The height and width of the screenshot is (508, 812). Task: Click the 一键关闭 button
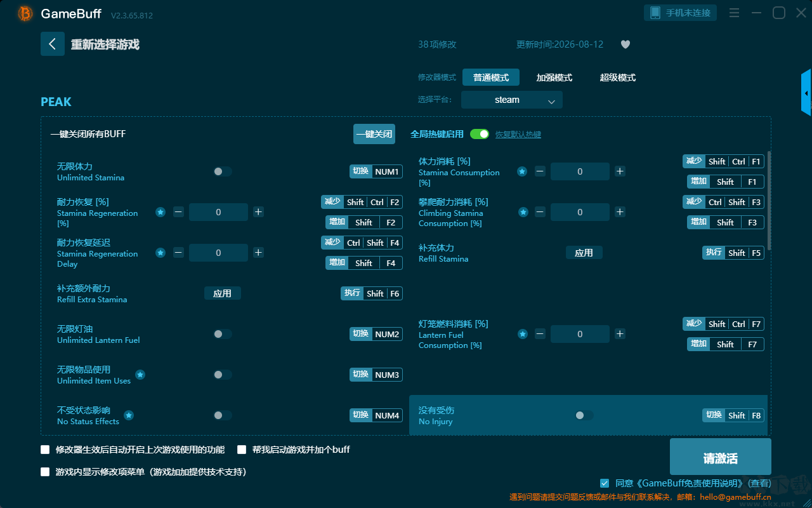[374, 134]
